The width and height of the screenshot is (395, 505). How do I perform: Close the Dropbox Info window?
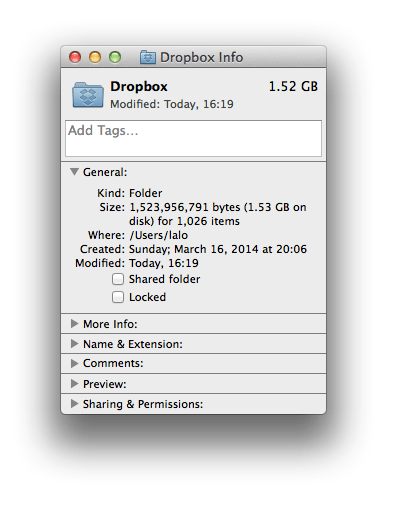(75, 57)
